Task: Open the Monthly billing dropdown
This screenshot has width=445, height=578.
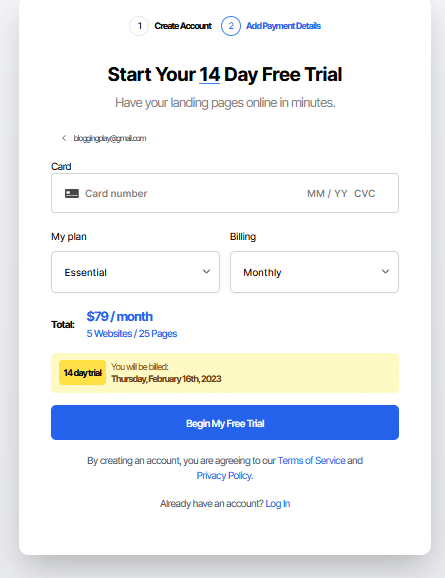Action: pyautogui.click(x=314, y=272)
